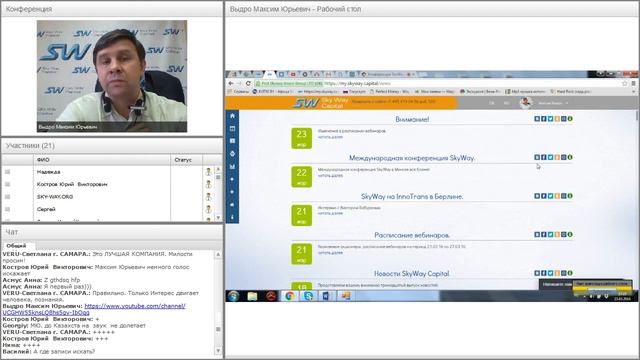Open the SkyWay на InnoTrans в Берлине headline

pyautogui.click(x=412, y=197)
